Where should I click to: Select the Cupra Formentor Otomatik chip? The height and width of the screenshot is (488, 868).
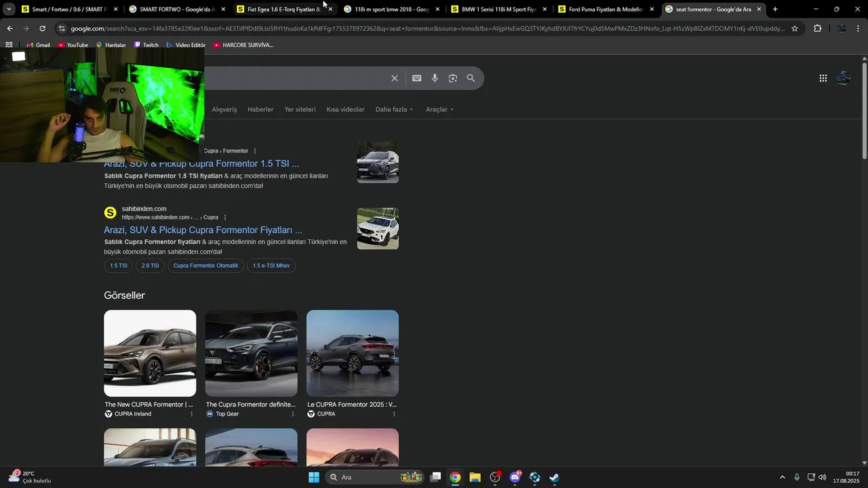pos(205,266)
